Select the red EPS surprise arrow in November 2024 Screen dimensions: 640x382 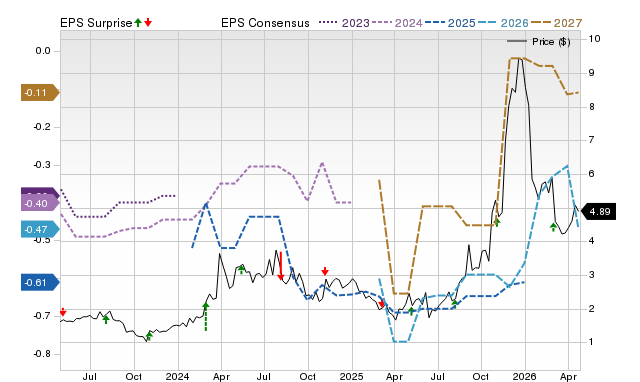click(x=325, y=271)
